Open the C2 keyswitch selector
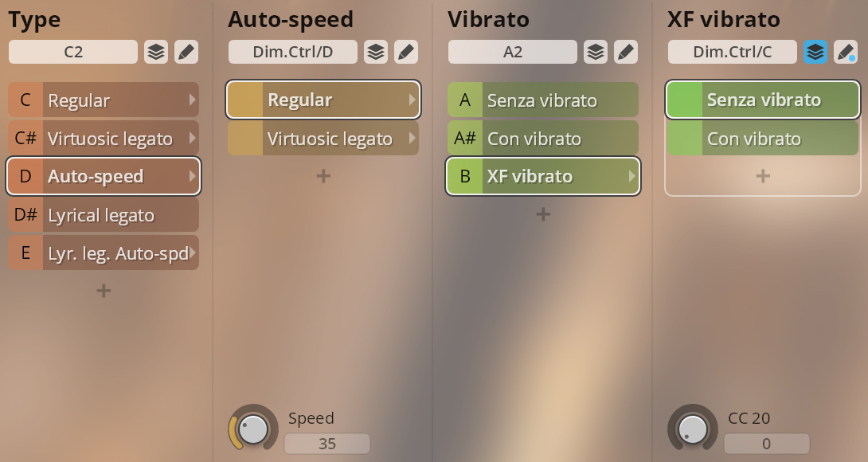This screenshot has height=462, width=868. pos(73,52)
